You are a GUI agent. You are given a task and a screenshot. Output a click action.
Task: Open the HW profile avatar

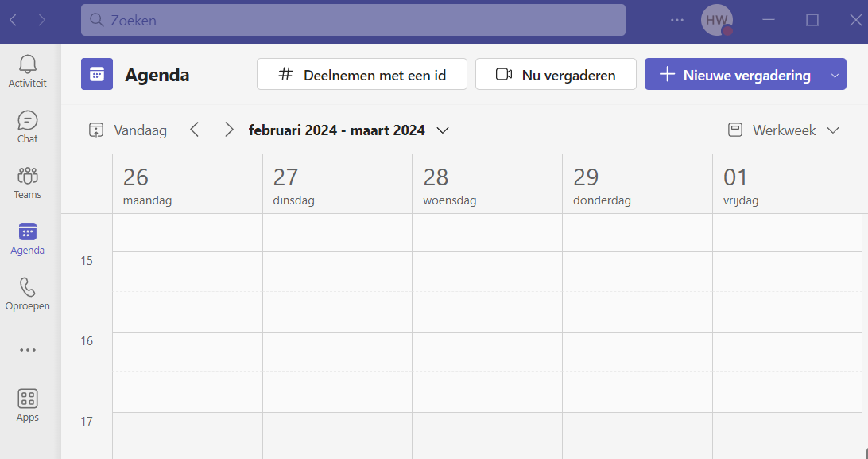coord(717,20)
